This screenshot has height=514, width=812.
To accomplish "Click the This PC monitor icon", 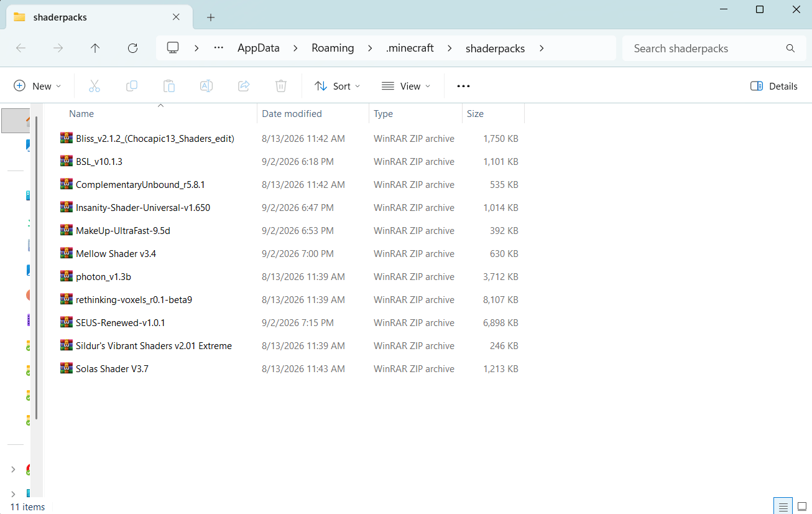I will click(173, 48).
